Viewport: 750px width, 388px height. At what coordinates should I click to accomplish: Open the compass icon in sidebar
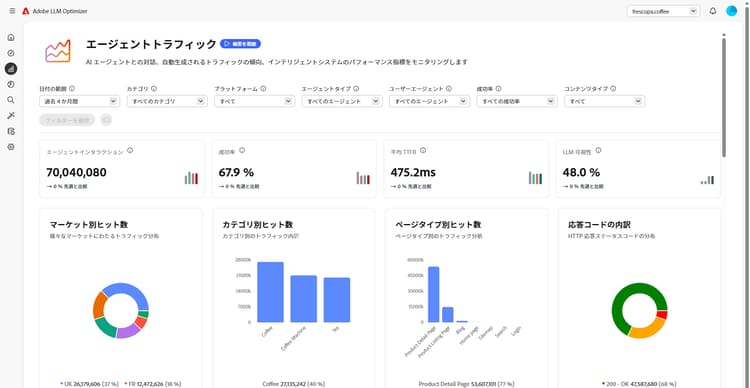pyautogui.click(x=11, y=53)
